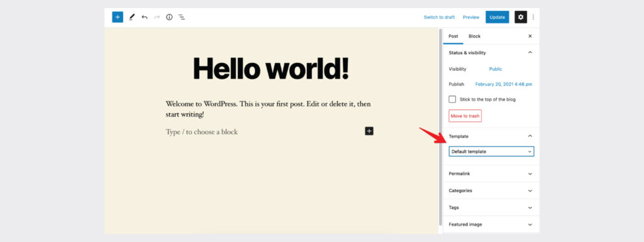
Task: Open the Details info icon
Action: pos(169,17)
